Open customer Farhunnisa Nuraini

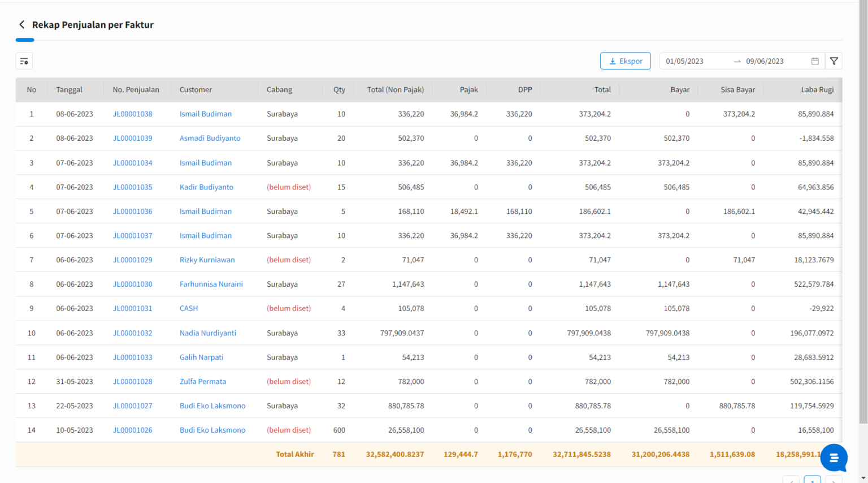tap(211, 284)
